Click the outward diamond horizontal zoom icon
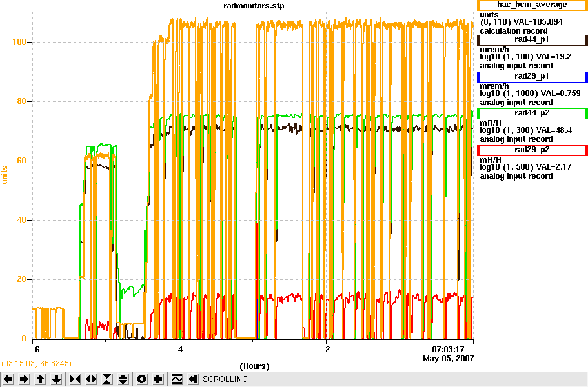The image size is (588, 387). coord(91,379)
